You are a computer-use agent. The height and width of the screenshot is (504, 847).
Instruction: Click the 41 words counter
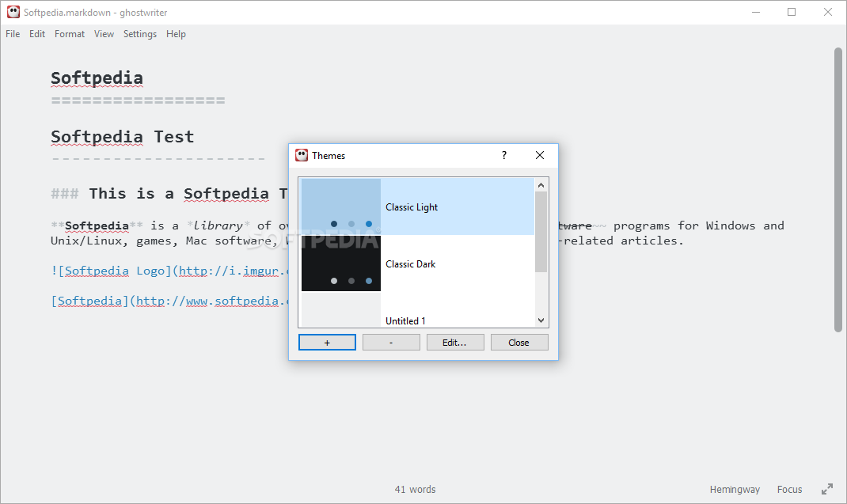tap(415, 490)
